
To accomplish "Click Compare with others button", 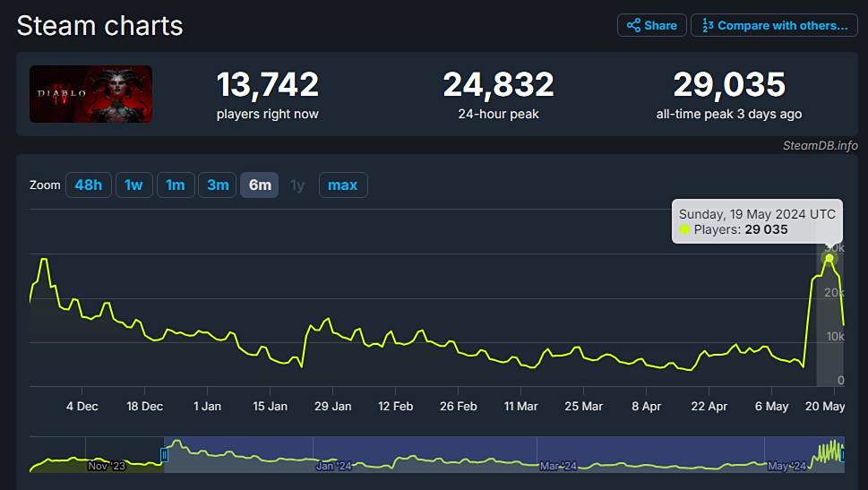I will click(x=775, y=25).
